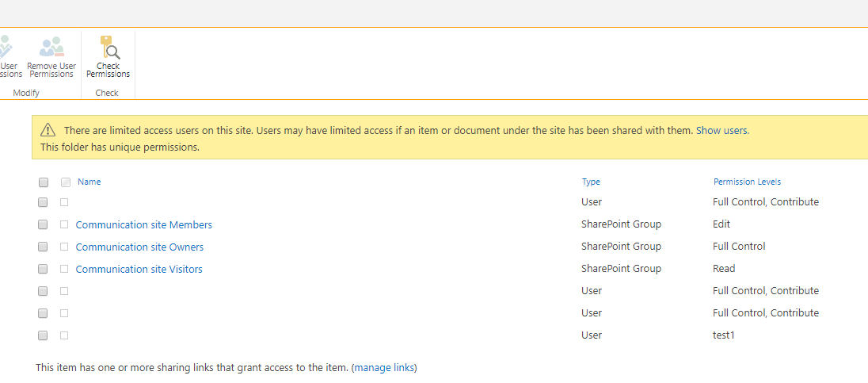
Task: Sort by the Type column header
Action: pos(591,182)
